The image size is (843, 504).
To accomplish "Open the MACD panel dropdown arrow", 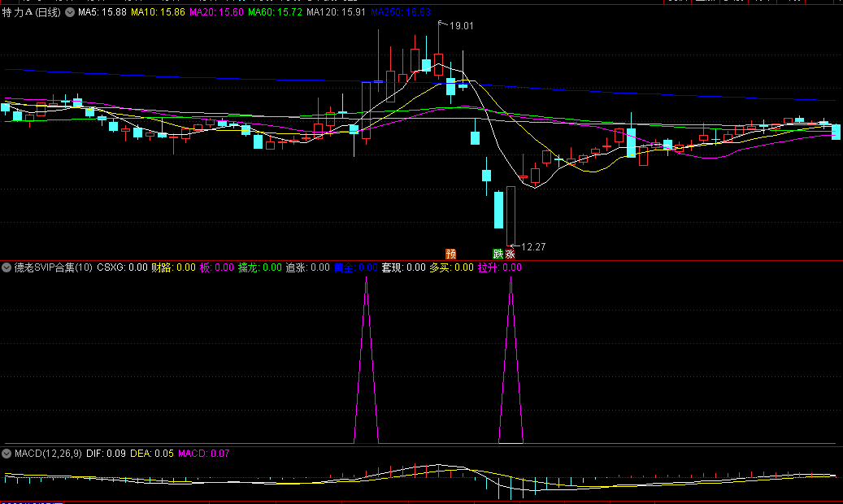I will pos(7,453).
